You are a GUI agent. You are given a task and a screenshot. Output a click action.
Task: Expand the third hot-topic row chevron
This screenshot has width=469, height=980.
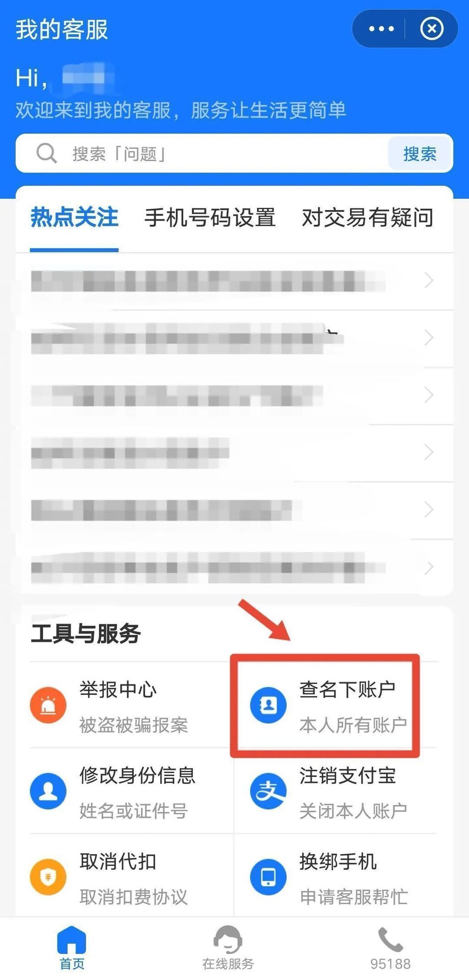point(429,395)
